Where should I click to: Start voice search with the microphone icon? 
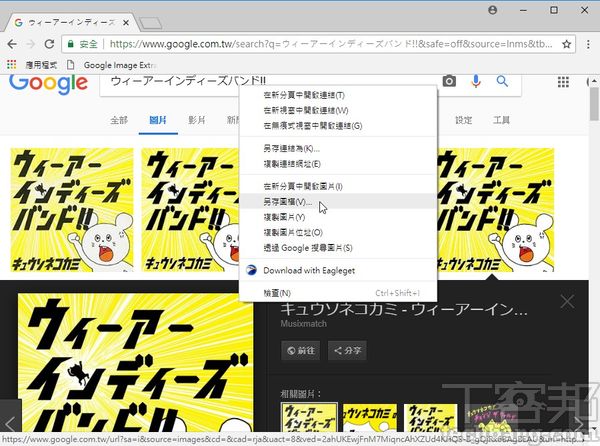(476, 81)
